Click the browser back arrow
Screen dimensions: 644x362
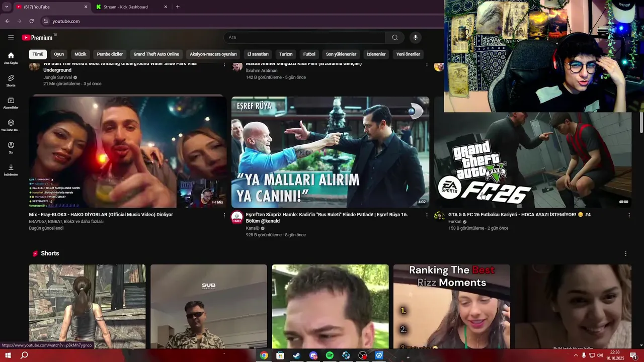7,21
